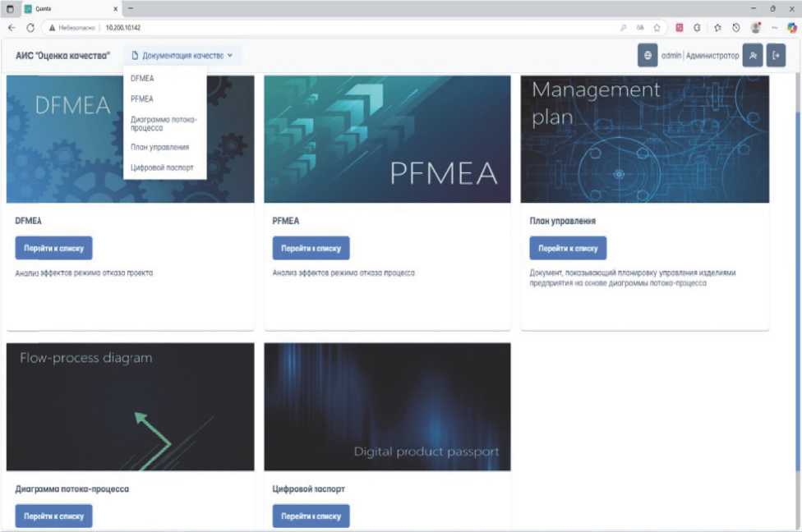The width and height of the screenshot is (802, 532).
Task: Click the АИС "Оценка качества" title
Action: 63,56
